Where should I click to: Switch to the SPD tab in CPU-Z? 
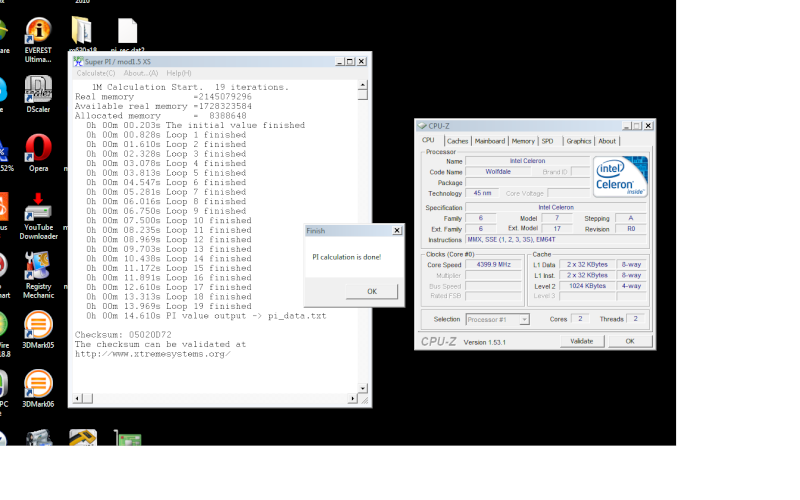click(547, 141)
